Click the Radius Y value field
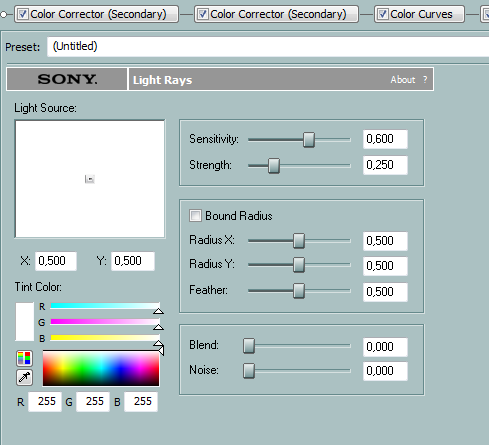This screenshot has width=489, height=445. [385, 266]
